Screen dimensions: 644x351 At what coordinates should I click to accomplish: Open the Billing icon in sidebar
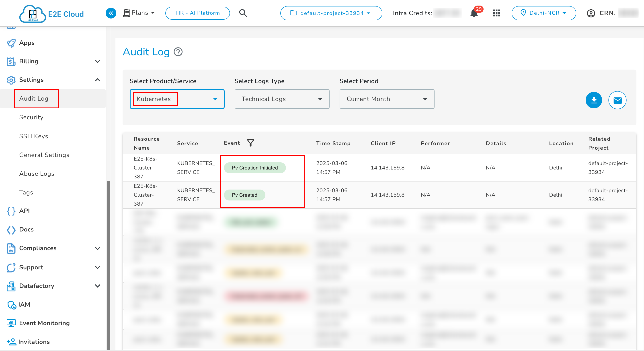coord(11,61)
